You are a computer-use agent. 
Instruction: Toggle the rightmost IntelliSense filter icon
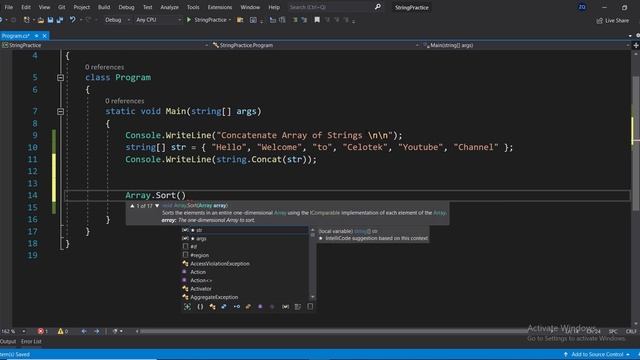coord(310,307)
